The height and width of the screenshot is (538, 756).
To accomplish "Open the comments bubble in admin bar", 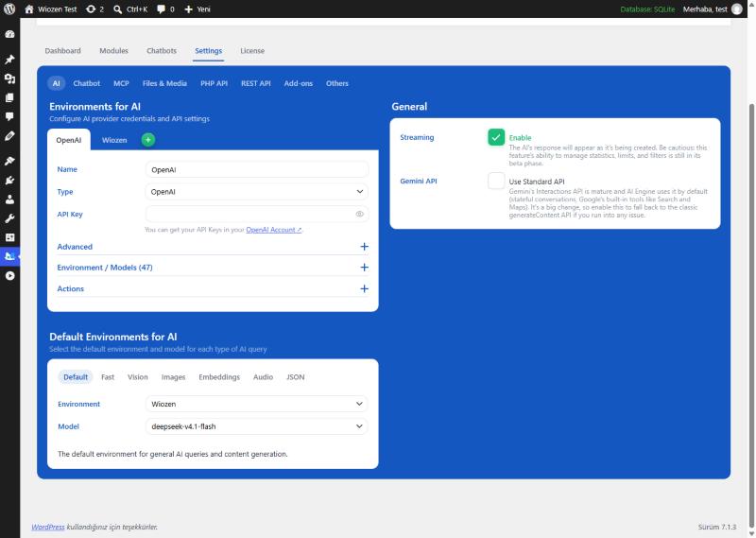I will click(165, 9).
